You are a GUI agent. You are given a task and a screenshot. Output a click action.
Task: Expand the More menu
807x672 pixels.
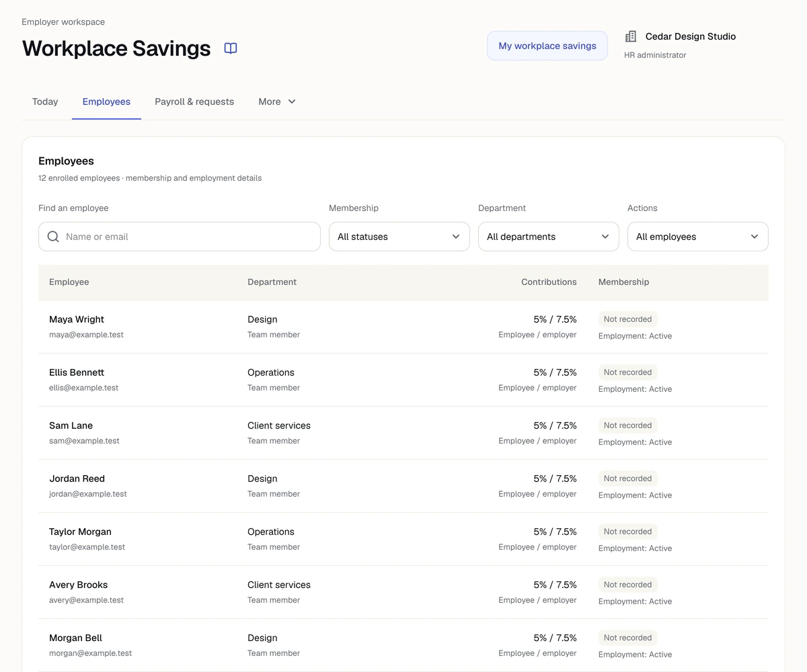click(x=277, y=101)
